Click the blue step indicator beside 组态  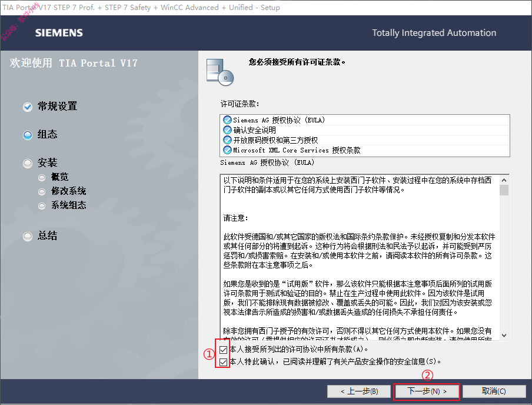(x=28, y=135)
